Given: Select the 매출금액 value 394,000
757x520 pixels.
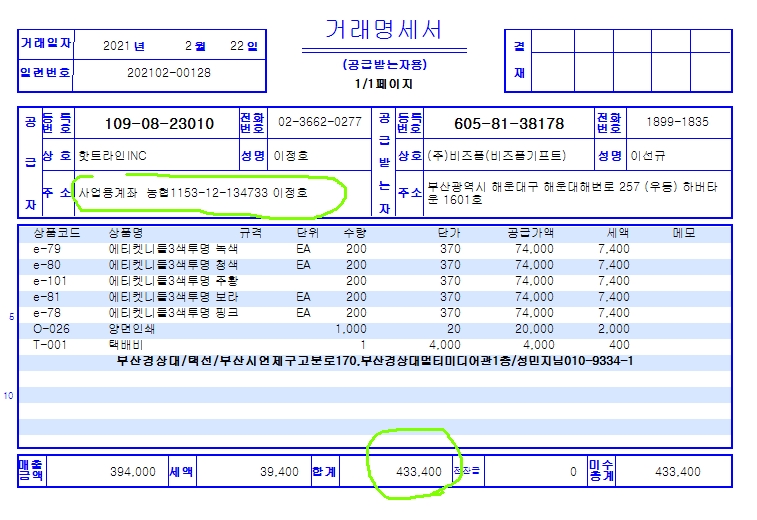Looking at the screenshot, I should coord(132,471).
